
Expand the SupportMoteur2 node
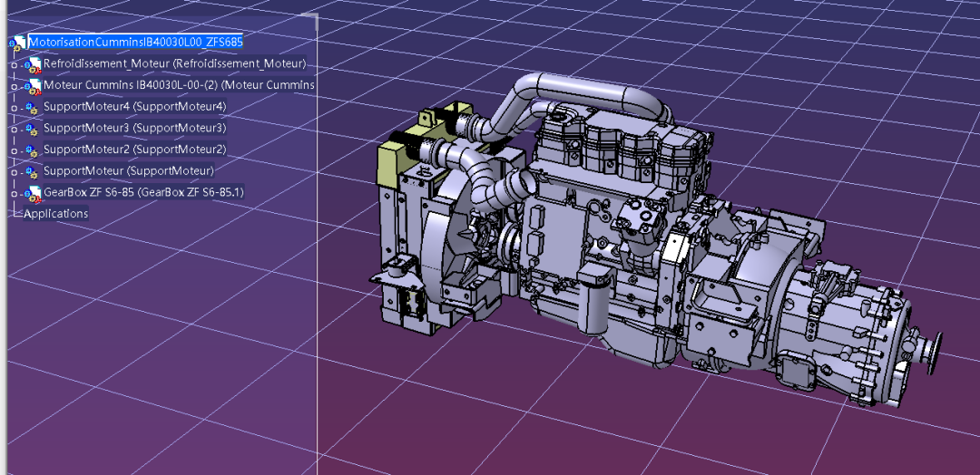15,151
